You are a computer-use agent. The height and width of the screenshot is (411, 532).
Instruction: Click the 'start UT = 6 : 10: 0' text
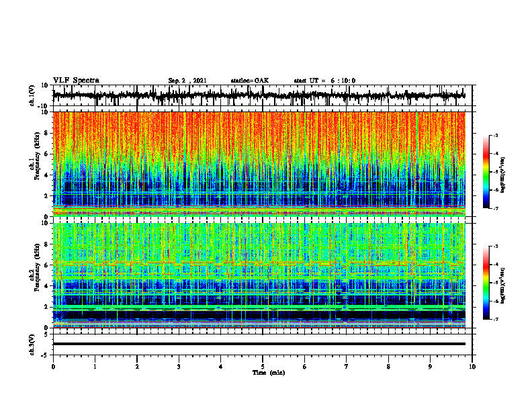(x=324, y=81)
